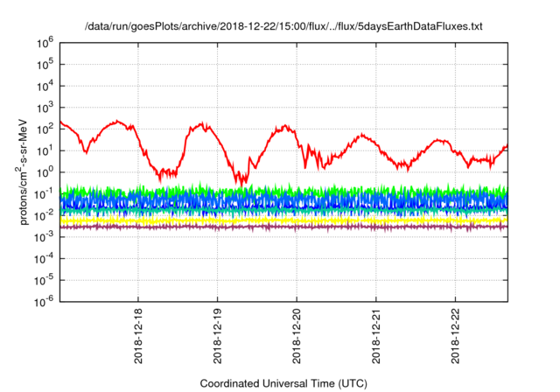The image size is (560, 392).
Task: Click the 10^6 y-axis tick label
Action: 45,43
